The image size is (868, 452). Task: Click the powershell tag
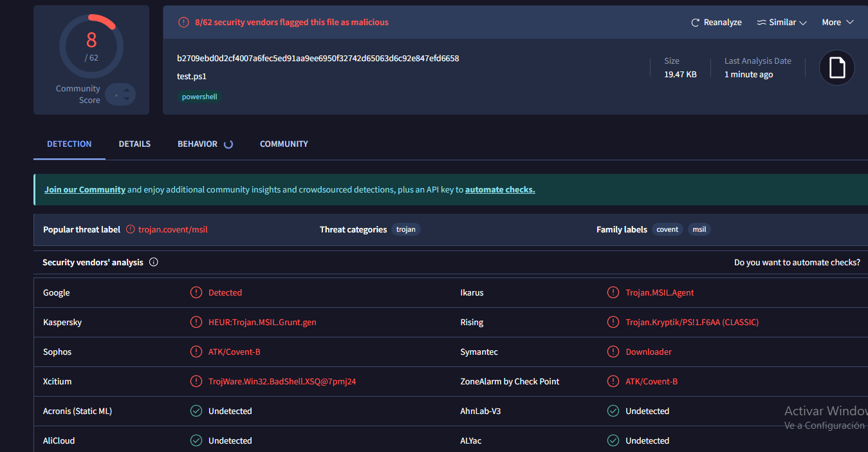tap(199, 97)
